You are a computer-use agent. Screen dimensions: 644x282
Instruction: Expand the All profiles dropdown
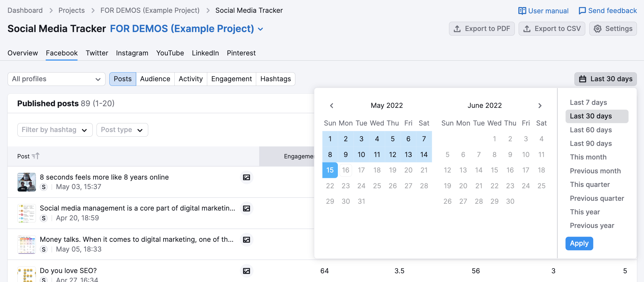pos(57,79)
